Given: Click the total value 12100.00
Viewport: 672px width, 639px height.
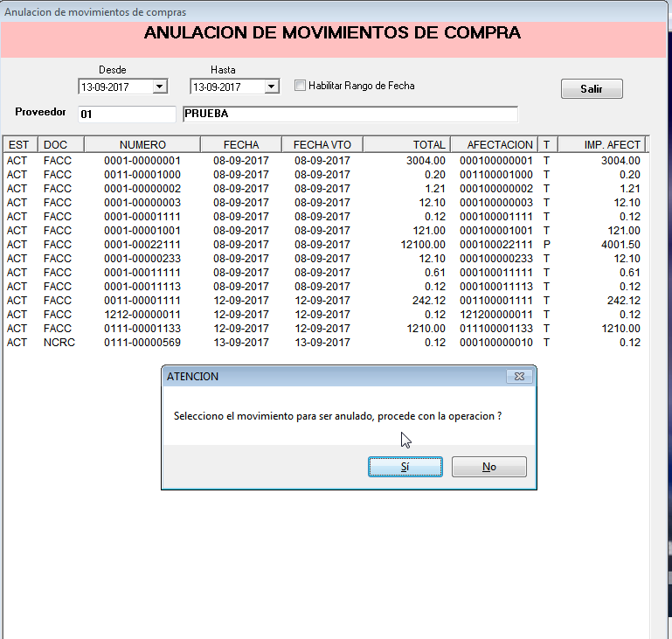Looking at the screenshot, I should pos(423,245).
